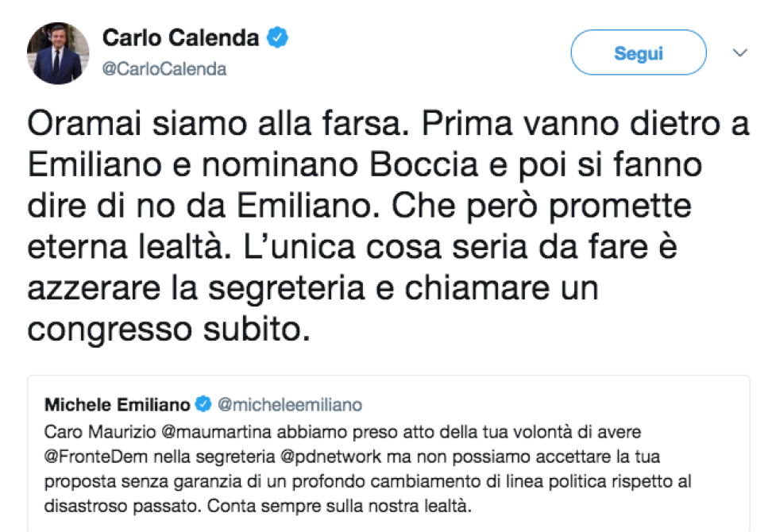Select the line starting 'Oramai siamo alla farsa'
Image resolution: width=768 pixels, height=532 pixels.
click(388, 123)
